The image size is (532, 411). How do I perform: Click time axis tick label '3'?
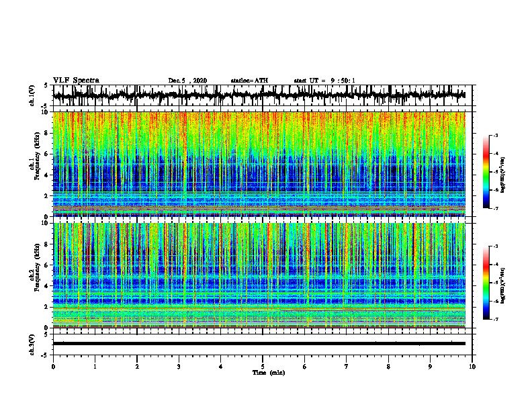click(179, 367)
